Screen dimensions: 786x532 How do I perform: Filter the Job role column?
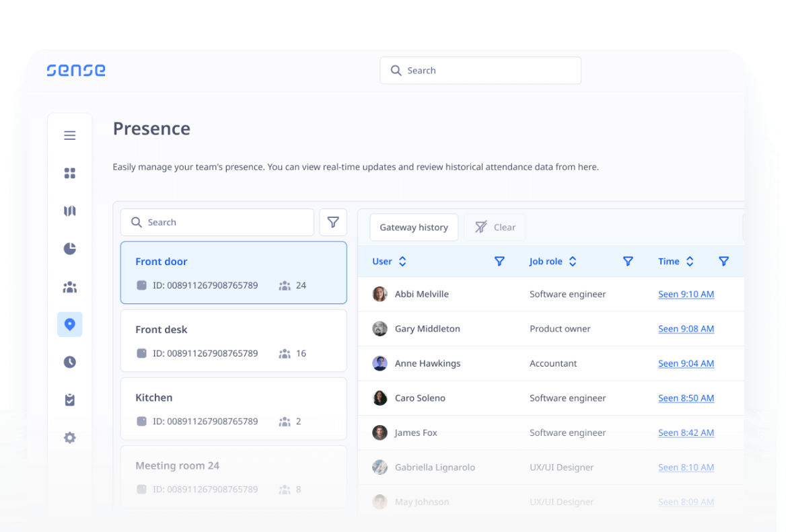click(x=628, y=262)
